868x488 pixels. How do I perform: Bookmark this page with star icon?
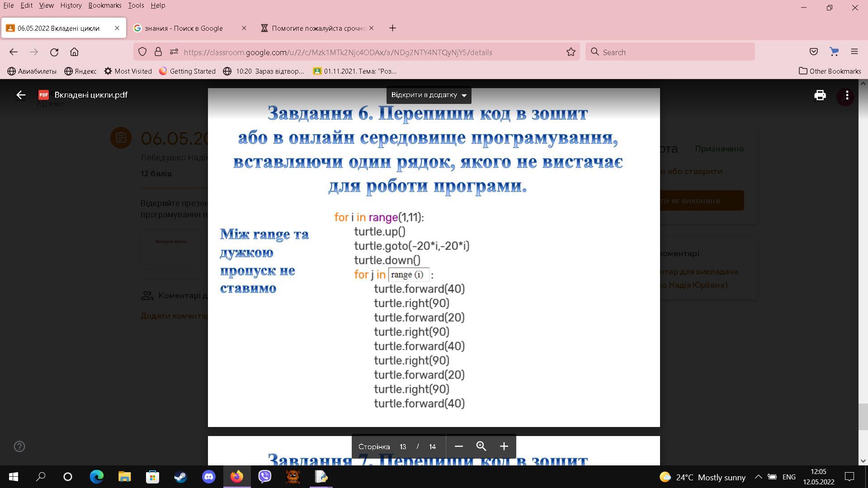571,52
